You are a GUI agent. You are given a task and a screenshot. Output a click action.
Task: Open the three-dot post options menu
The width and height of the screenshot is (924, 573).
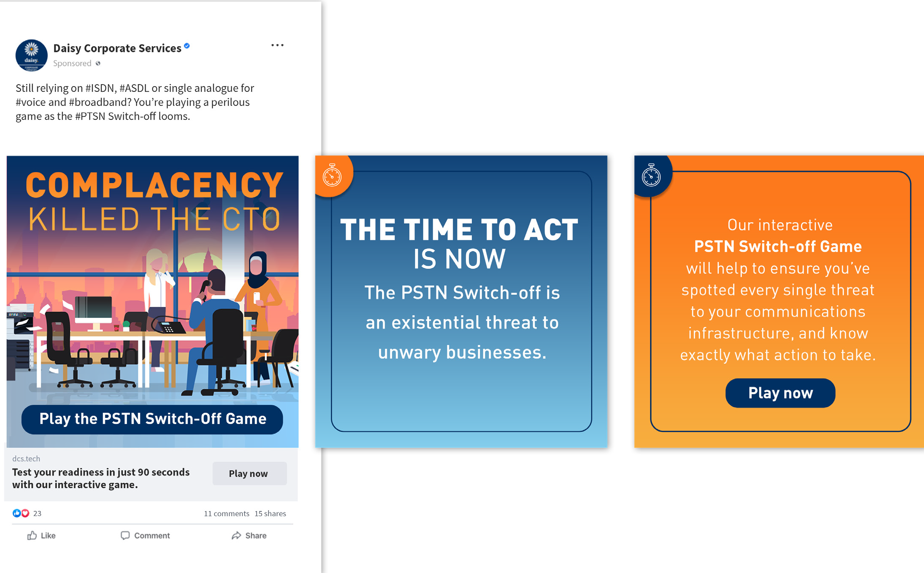277,45
